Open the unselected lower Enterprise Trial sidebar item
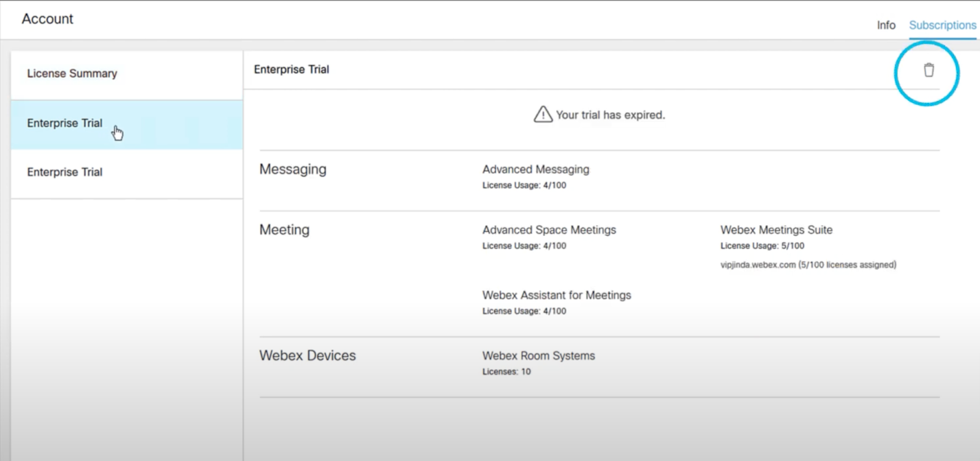Viewport: 980px width, 461px height. [127, 173]
